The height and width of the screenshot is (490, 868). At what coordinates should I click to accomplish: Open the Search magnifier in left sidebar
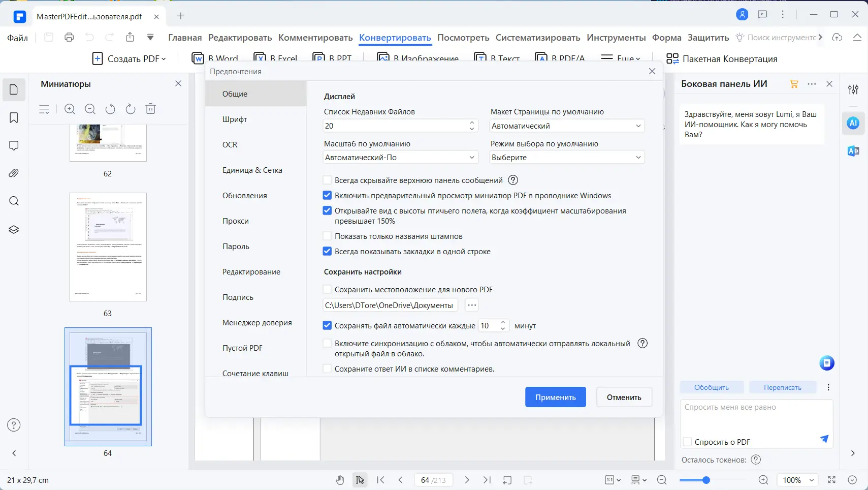pos(14,201)
